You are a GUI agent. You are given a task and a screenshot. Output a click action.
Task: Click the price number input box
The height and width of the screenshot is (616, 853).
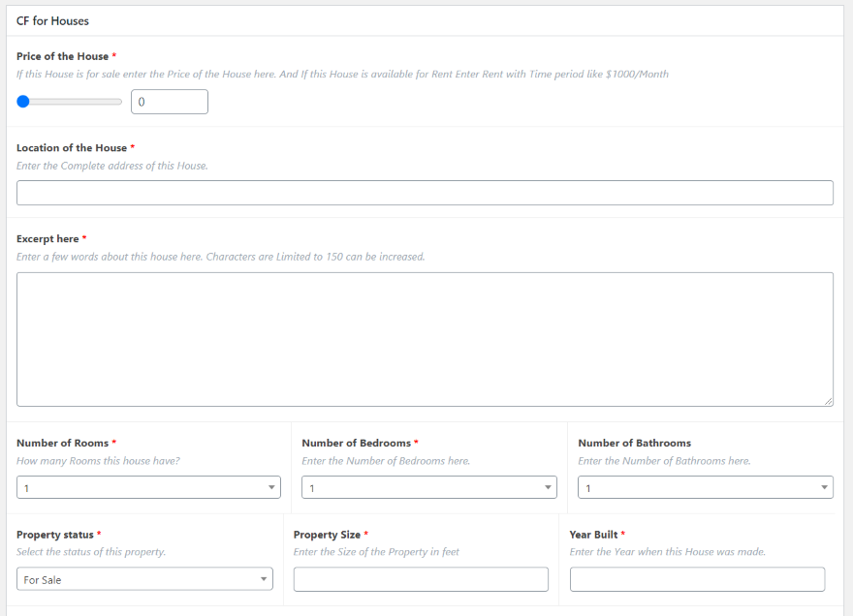pyautogui.click(x=169, y=102)
